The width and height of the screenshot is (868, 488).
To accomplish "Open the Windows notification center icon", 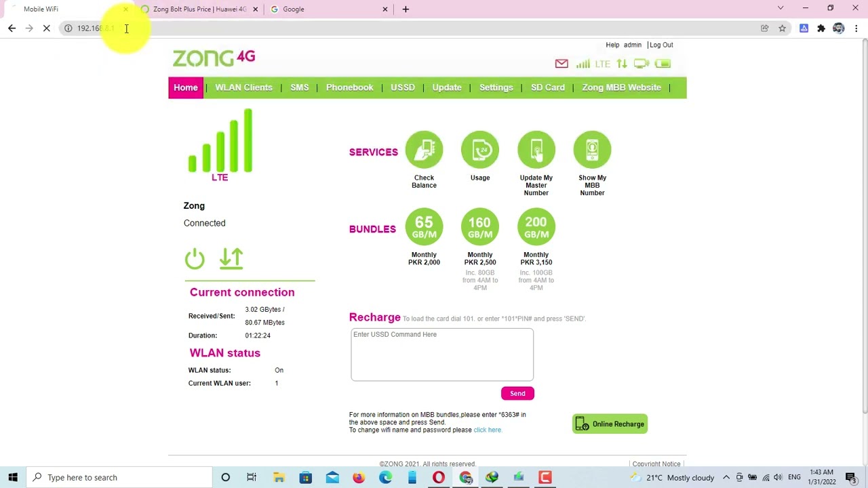I will point(851,477).
